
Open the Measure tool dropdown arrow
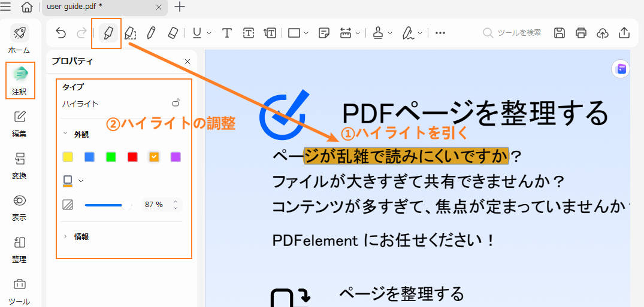(x=358, y=33)
